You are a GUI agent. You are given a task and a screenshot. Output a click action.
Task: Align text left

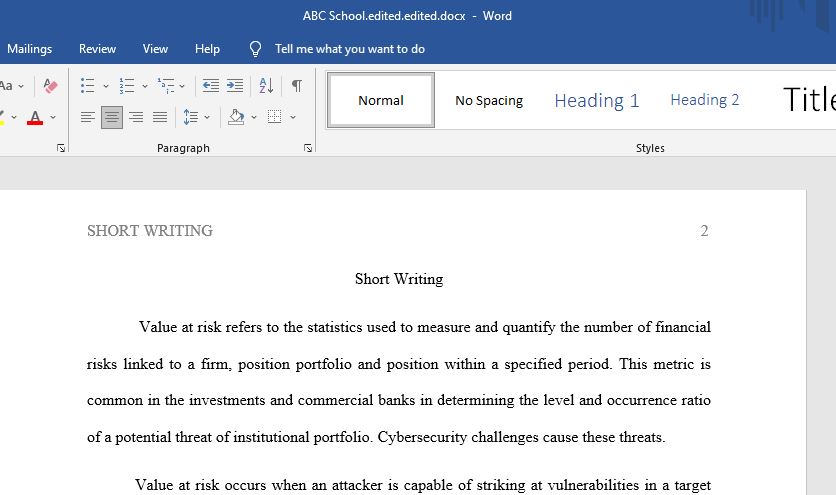click(x=87, y=117)
